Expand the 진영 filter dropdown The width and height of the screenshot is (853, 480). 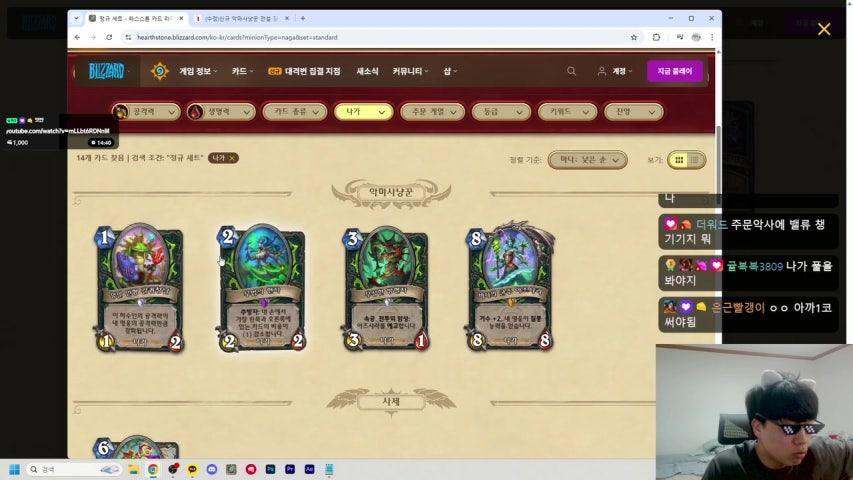(x=633, y=112)
